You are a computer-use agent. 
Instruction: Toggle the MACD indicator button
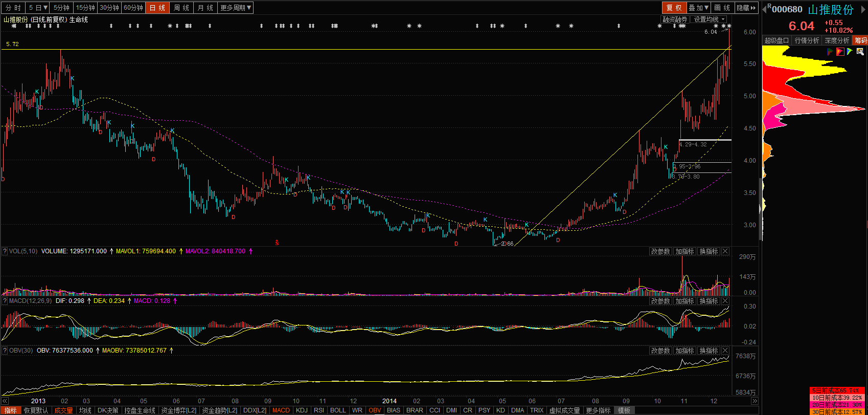pyautogui.click(x=281, y=410)
